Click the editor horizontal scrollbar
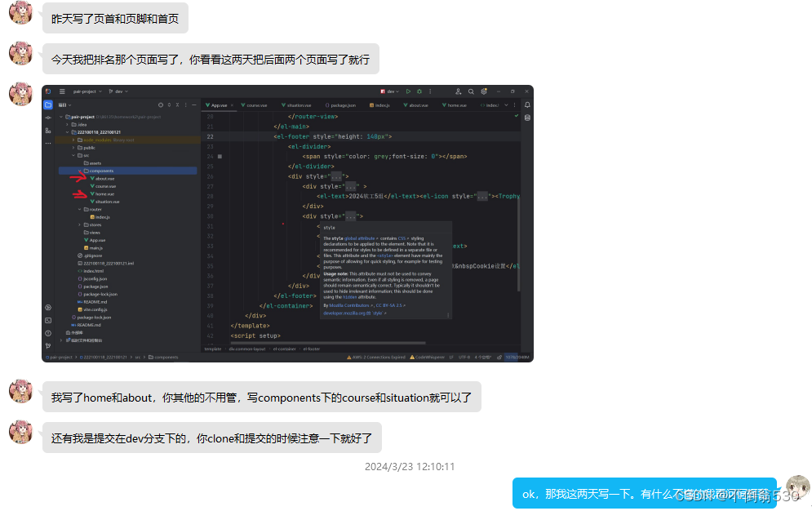 point(327,343)
